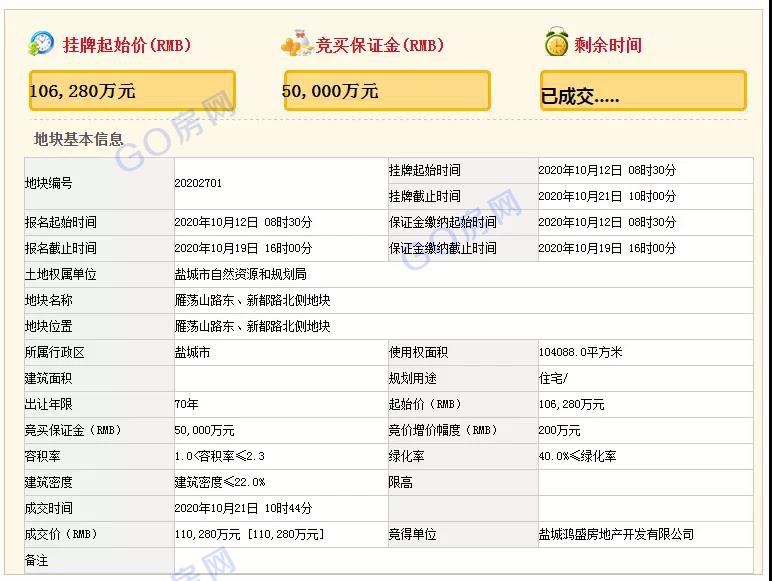Click the 地块名称 value cell
Image resolution: width=772 pixels, height=581 pixels.
click(x=252, y=300)
